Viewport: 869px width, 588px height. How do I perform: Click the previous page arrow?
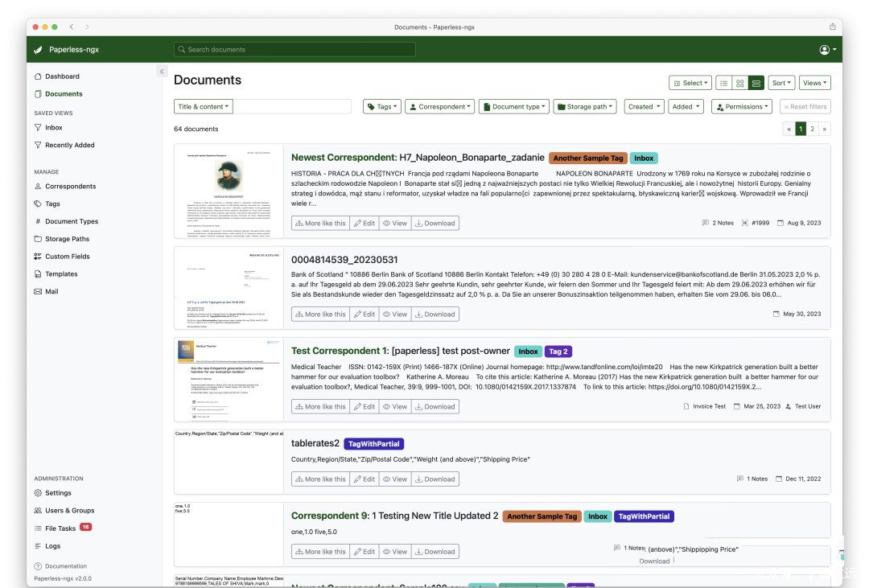pyautogui.click(x=789, y=130)
